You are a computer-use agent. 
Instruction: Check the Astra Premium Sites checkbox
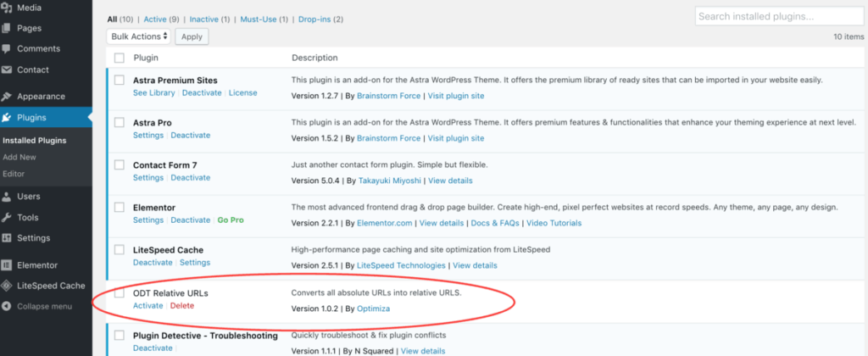(120, 81)
